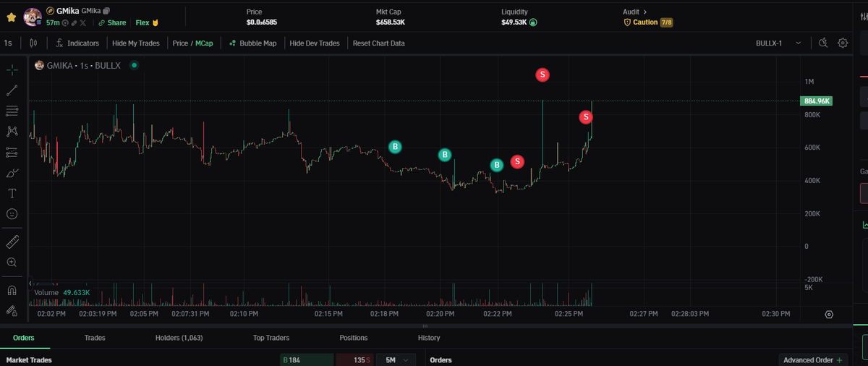Change the candlestick chart style

coord(33,43)
